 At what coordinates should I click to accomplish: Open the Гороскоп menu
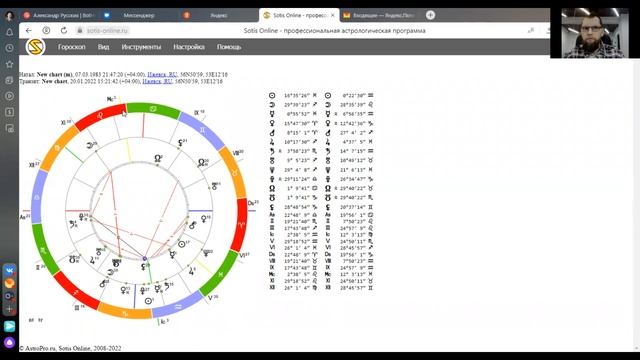click(x=71, y=47)
